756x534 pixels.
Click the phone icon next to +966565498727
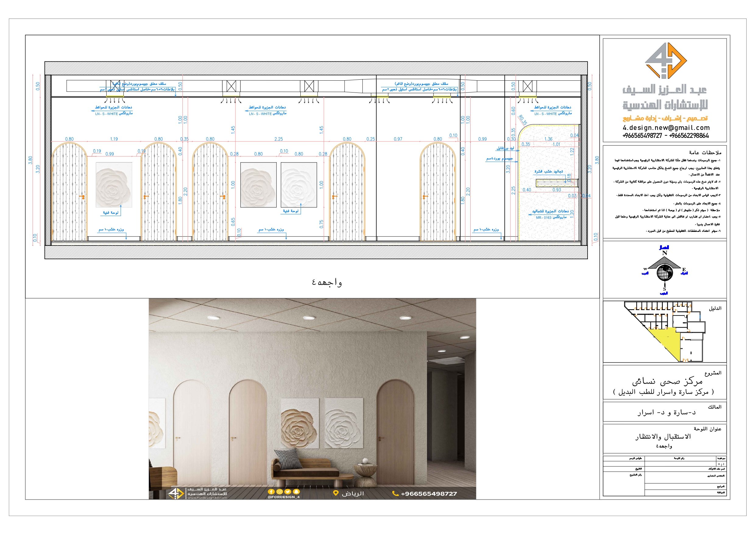[396, 493]
